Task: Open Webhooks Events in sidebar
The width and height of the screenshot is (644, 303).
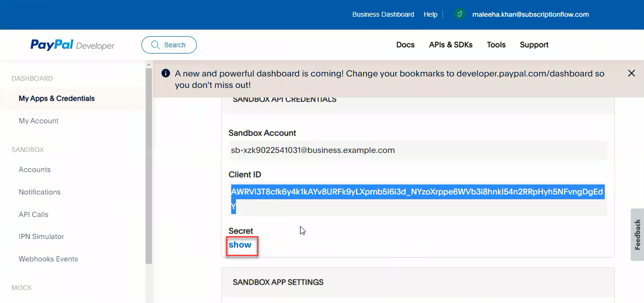Action: pos(48,259)
